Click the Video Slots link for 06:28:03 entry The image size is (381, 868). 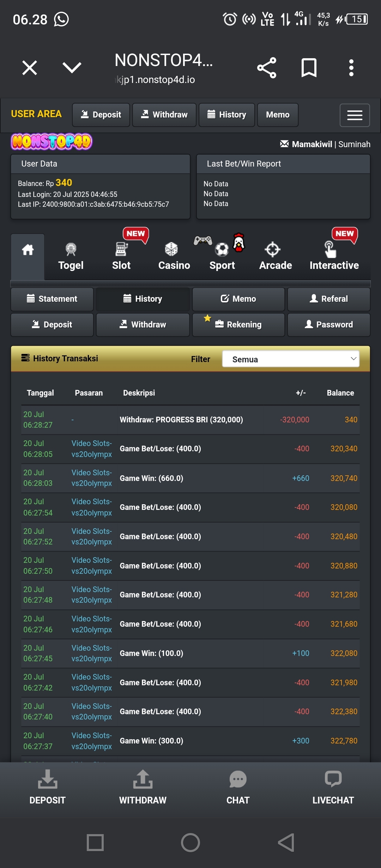click(92, 478)
